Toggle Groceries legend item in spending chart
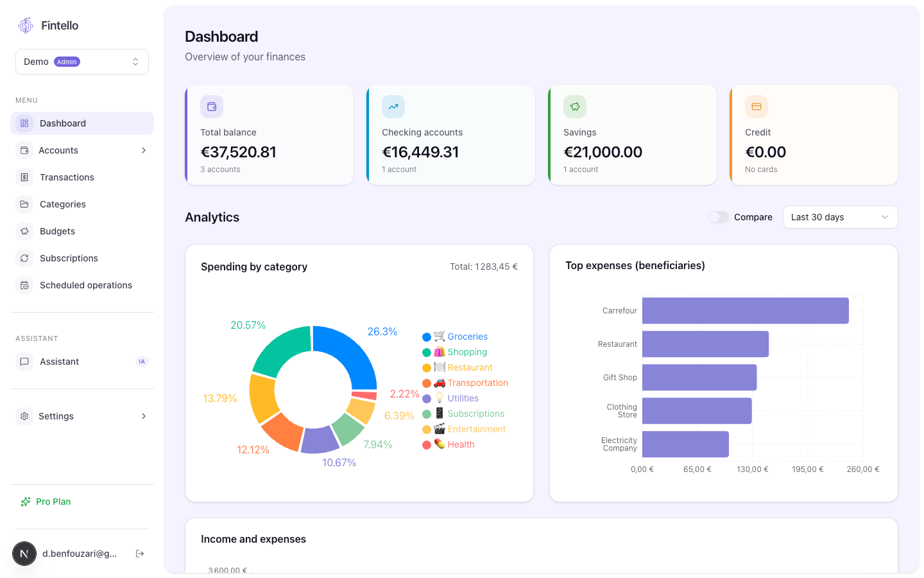 click(x=455, y=337)
